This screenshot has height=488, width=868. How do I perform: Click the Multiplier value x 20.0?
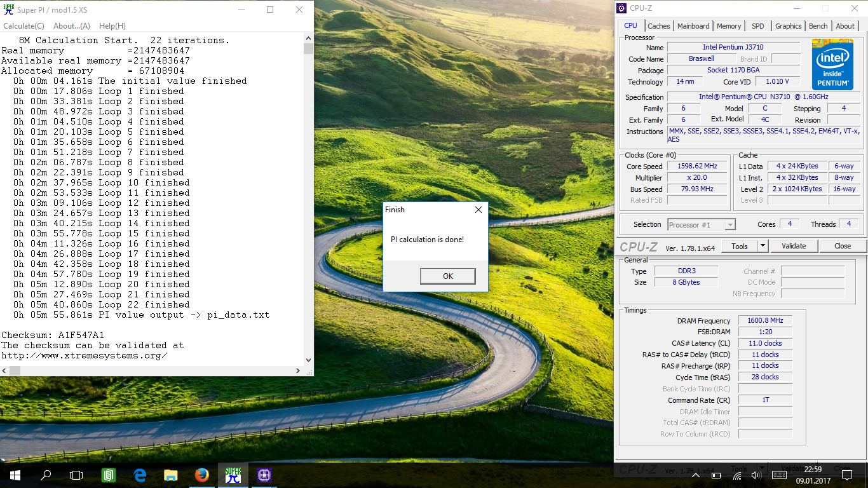(x=696, y=178)
